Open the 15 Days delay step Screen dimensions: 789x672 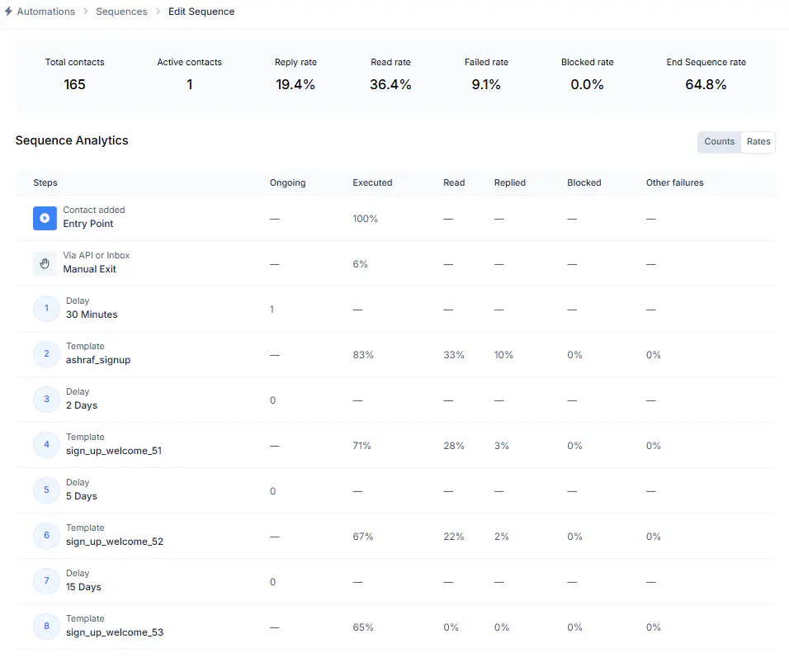[86, 587]
